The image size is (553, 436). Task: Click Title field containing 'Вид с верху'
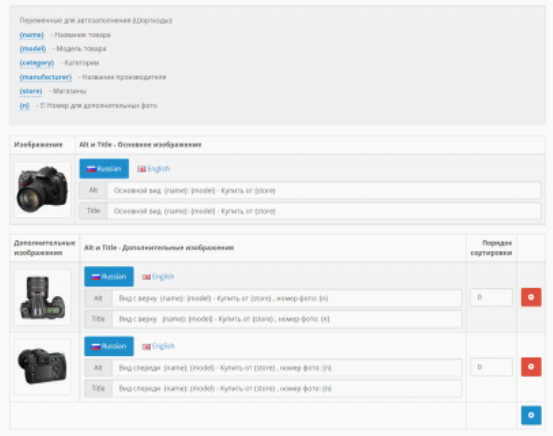click(287, 319)
